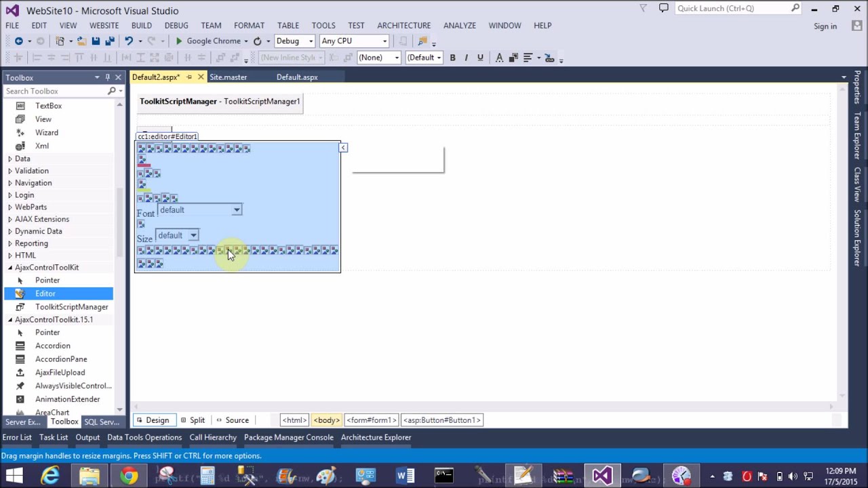The height and width of the screenshot is (488, 868).
Task: Open the Google Chrome browser target dropdown
Action: (245, 41)
